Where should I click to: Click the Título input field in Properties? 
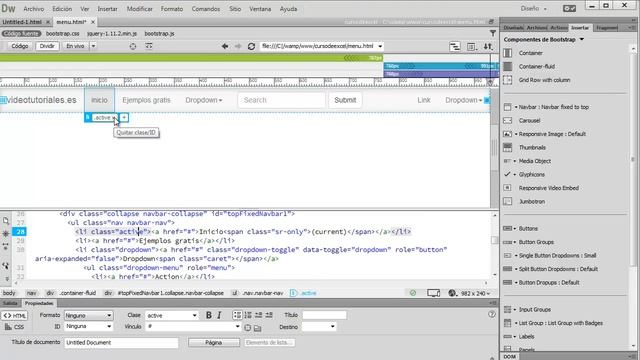[324, 315]
